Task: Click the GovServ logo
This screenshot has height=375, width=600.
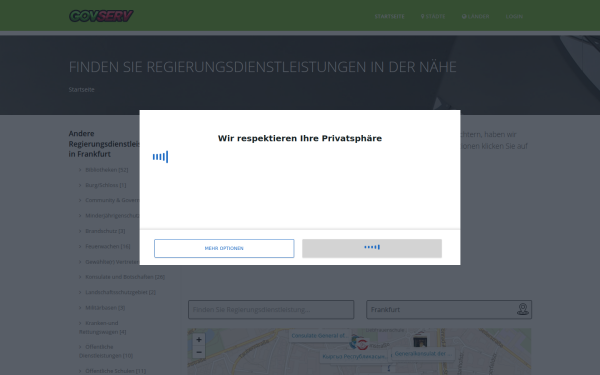Action: 101,16
